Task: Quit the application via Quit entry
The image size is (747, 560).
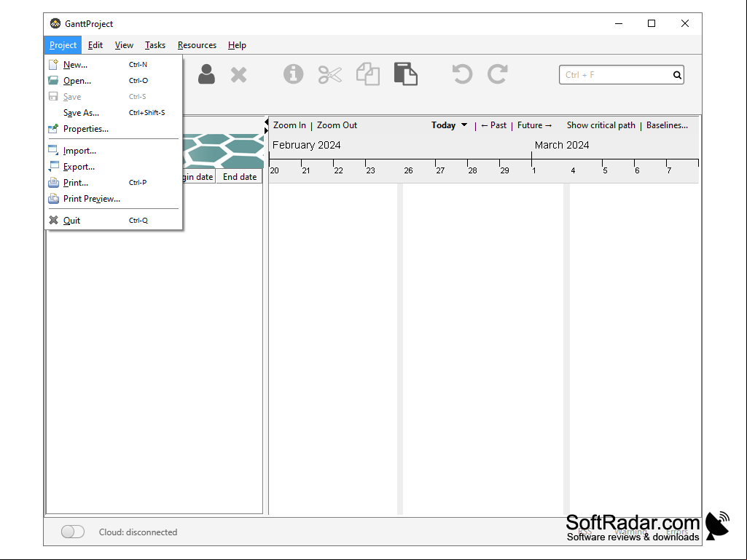Action: point(114,221)
